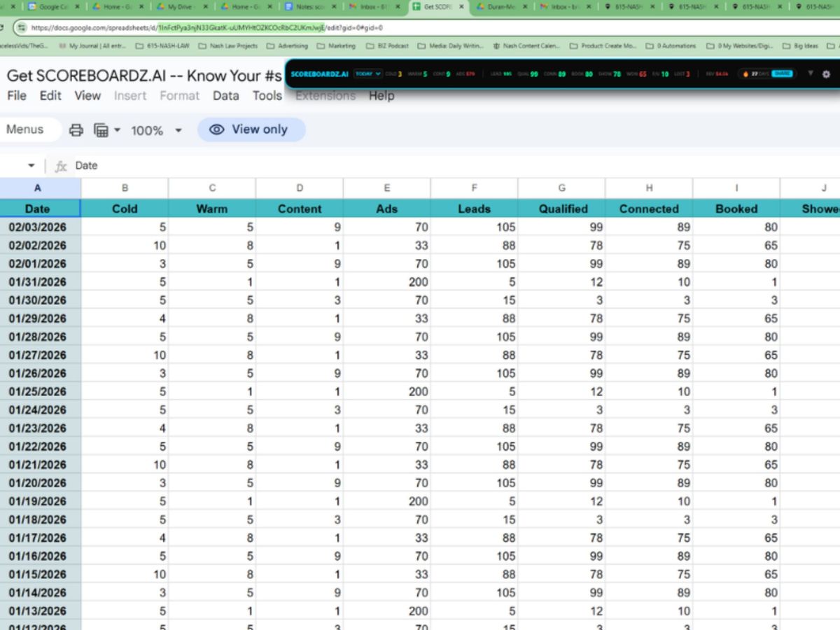The height and width of the screenshot is (630, 840).
Task: Open the Help menu
Action: point(381,96)
